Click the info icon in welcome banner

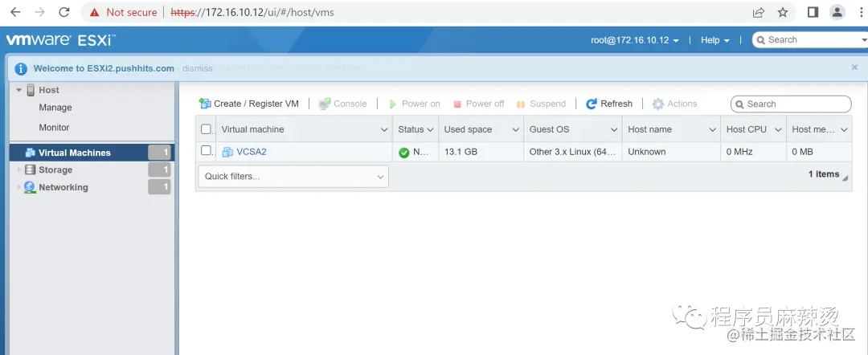coord(21,68)
